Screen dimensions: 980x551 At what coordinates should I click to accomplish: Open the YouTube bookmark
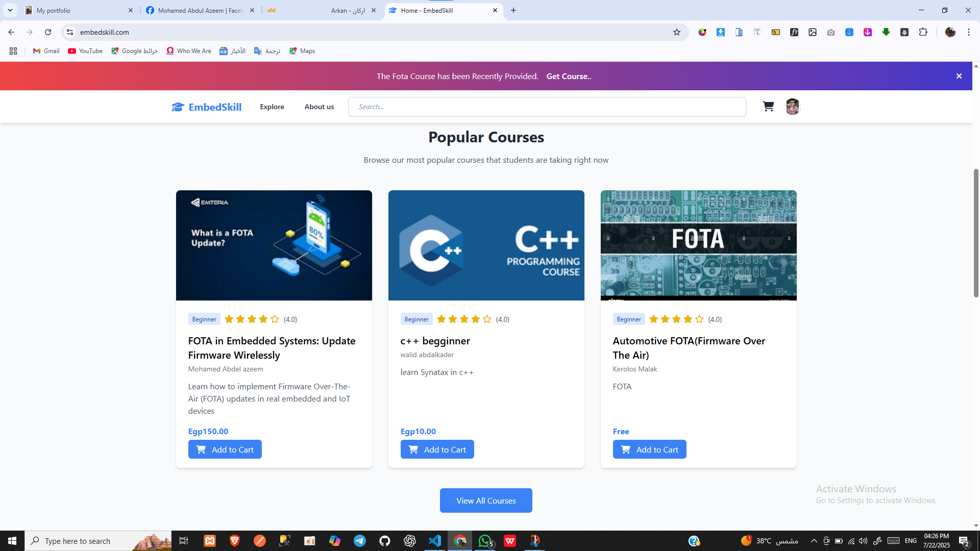pyautogui.click(x=85, y=51)
